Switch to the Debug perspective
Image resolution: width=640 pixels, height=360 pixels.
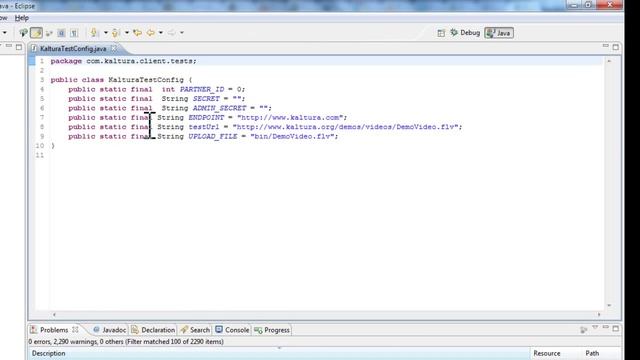point(465,33)
